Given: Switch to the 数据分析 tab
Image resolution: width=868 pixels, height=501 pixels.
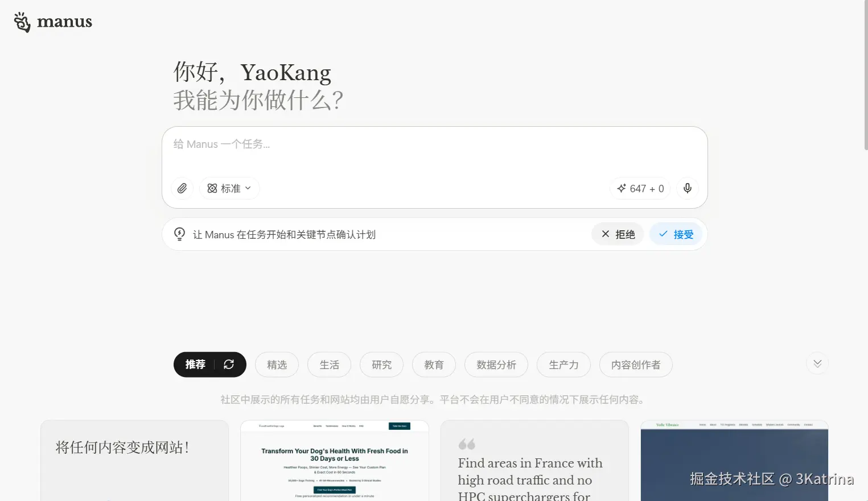Looking at the screenshot, I should pyautogui.click(x=496, y=365).
